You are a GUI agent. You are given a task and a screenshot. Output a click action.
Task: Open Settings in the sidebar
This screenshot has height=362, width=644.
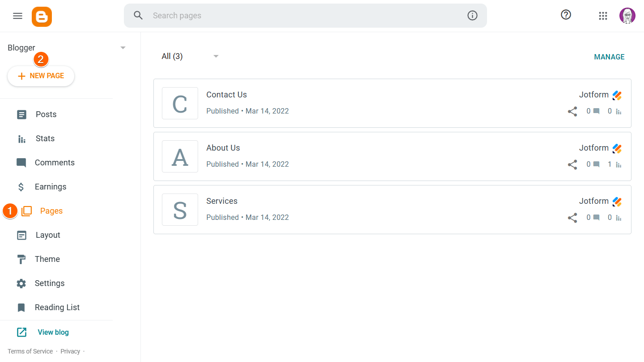(49, 283)
